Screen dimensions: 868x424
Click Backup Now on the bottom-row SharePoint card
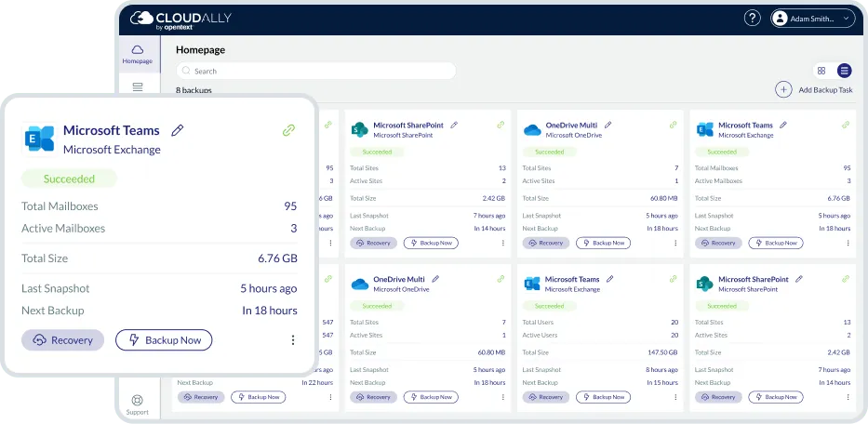(776, 397)
